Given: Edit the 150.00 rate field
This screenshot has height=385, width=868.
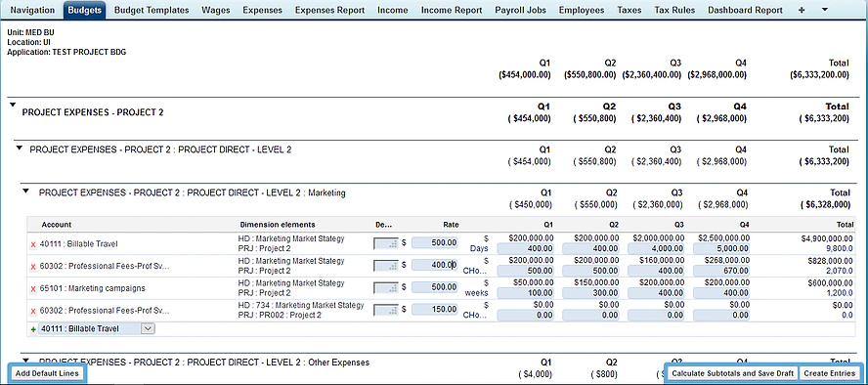Looking at the screenshot, I should tap(435, 309).
